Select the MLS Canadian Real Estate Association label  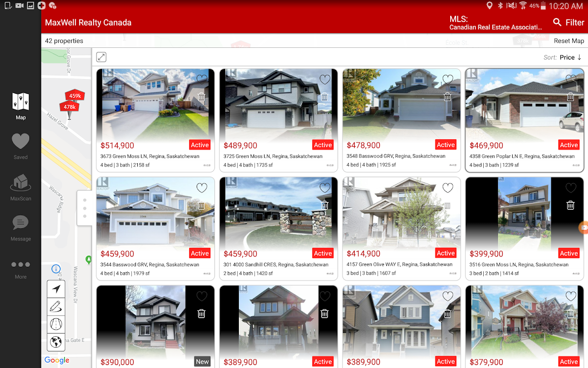point(496,23)
